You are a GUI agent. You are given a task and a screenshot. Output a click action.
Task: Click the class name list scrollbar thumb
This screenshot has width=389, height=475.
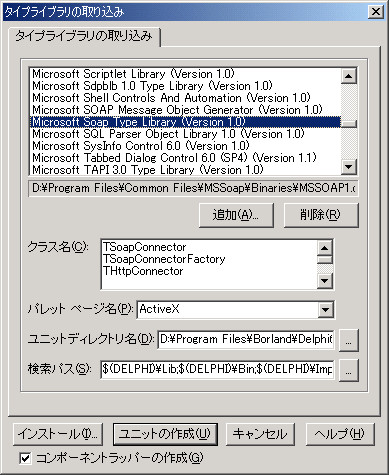(325, 259)
